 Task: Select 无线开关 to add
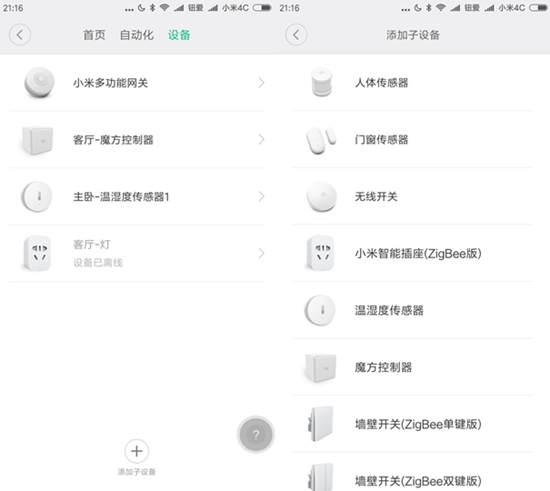[413, 196]
